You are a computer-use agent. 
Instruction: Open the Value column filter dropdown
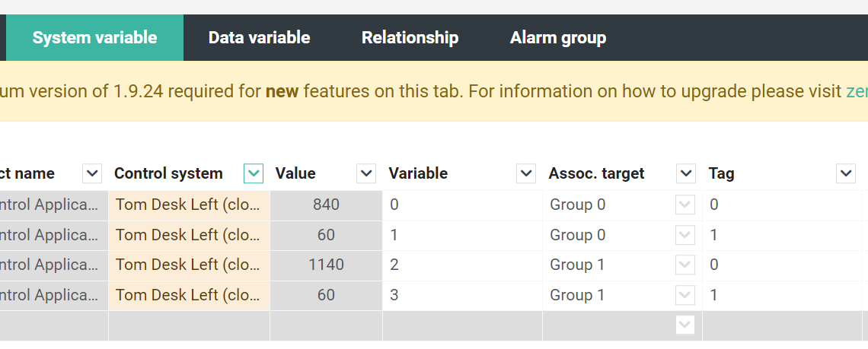366,173
